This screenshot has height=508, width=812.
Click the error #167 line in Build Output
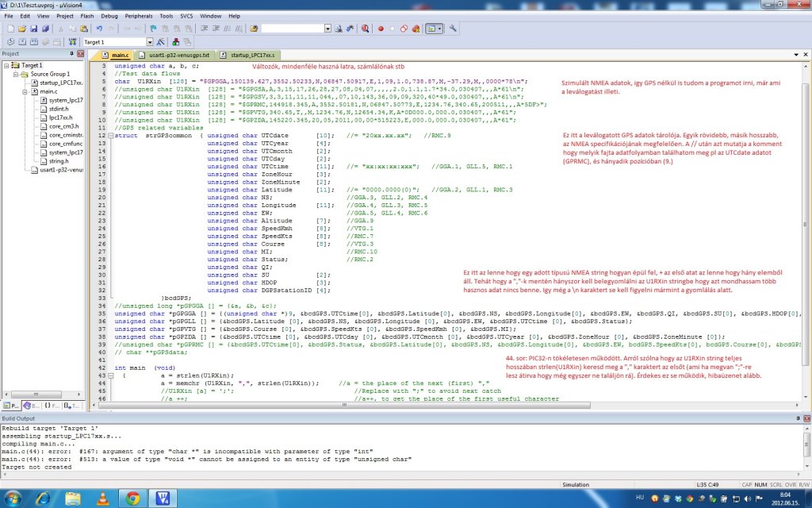(x=187, y=452)
